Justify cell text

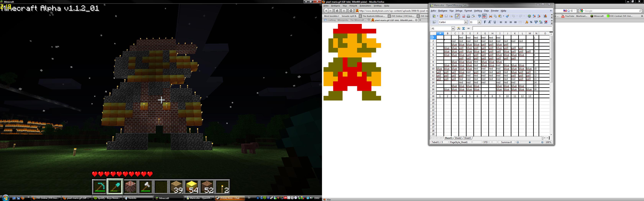[x=515, y=22]
